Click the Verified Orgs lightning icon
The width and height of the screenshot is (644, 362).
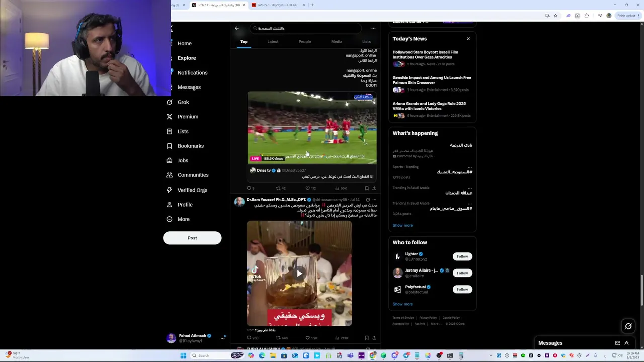[x=170, y=190]
